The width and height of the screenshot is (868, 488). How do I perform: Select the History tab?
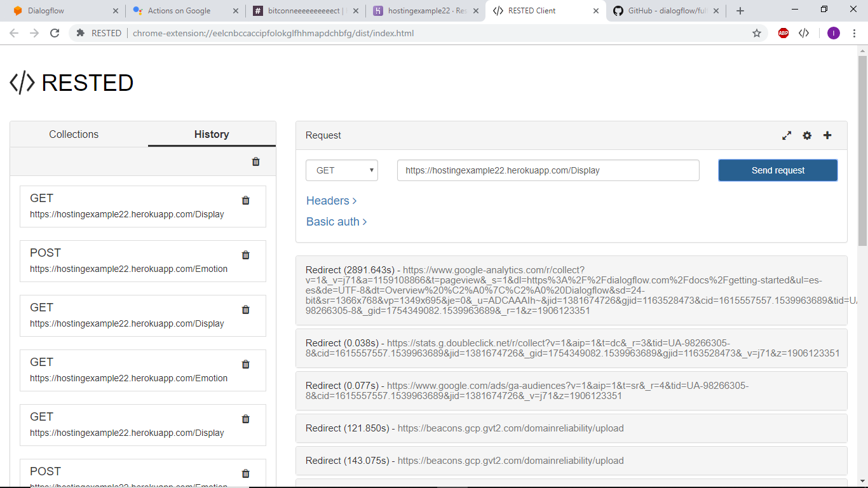tap(212, 134)
